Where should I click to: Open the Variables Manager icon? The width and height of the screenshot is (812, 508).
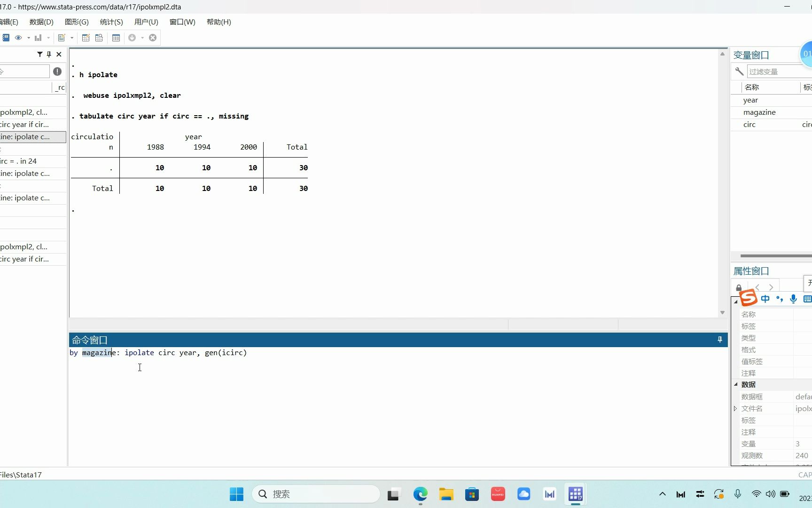click(x=116, y=38)
